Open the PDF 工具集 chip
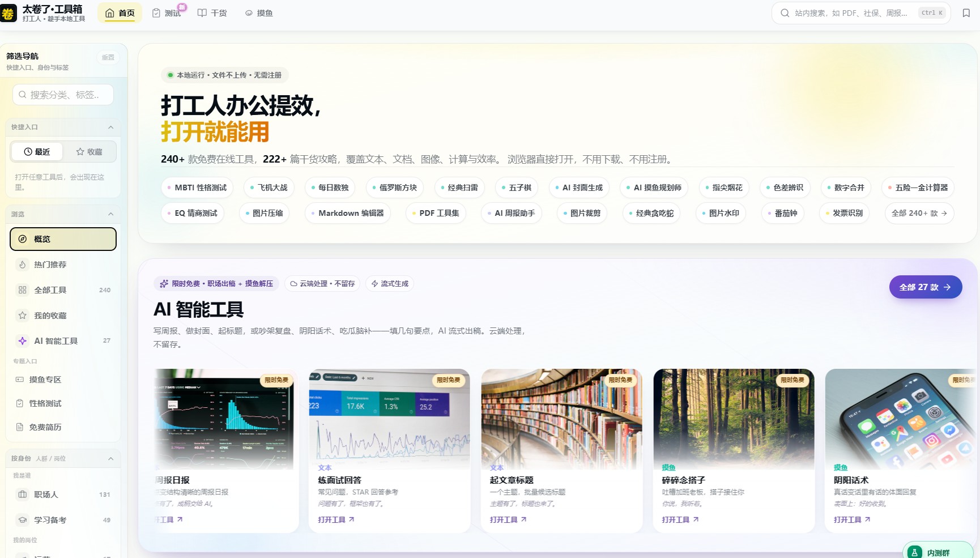The image size is (980, 558). click(436, 213)
